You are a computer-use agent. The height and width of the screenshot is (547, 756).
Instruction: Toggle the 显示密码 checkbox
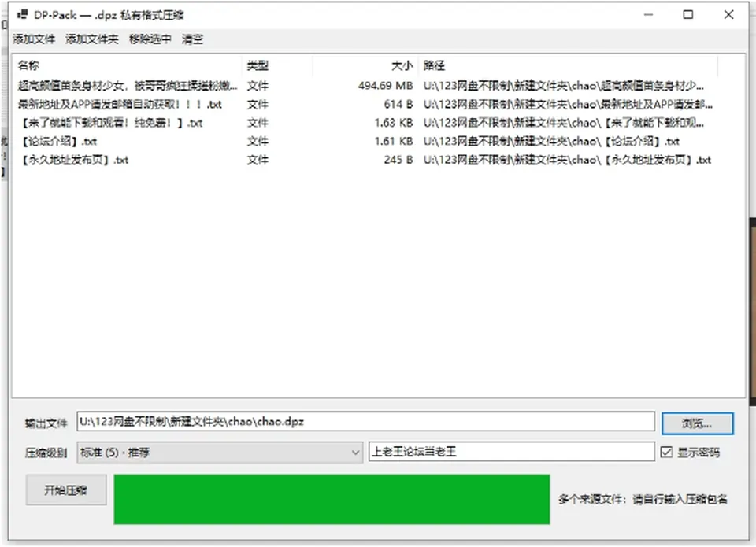666,452
